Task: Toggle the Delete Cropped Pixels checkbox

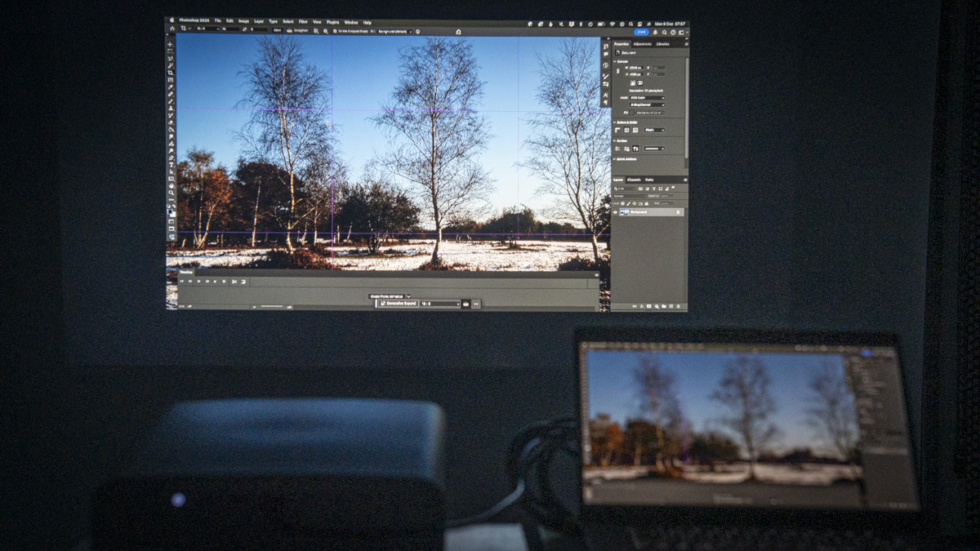Action: (x=335, y=31)
